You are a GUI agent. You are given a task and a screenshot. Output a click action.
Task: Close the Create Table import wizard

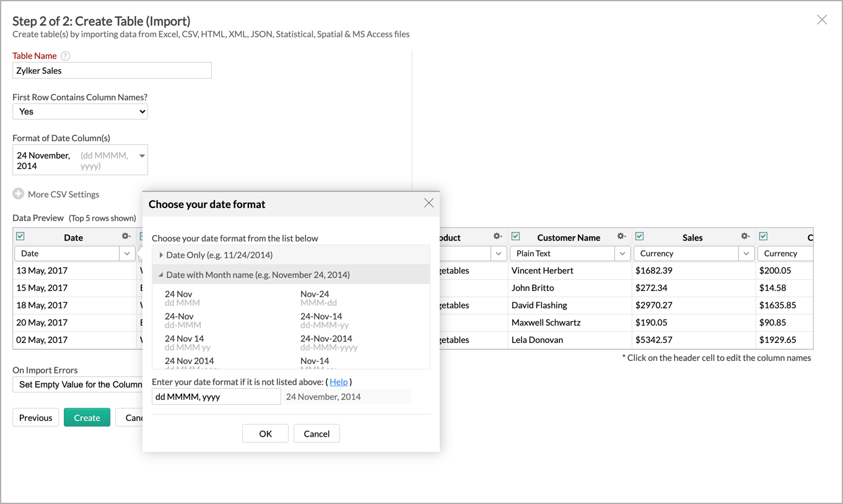coord(821,20)
